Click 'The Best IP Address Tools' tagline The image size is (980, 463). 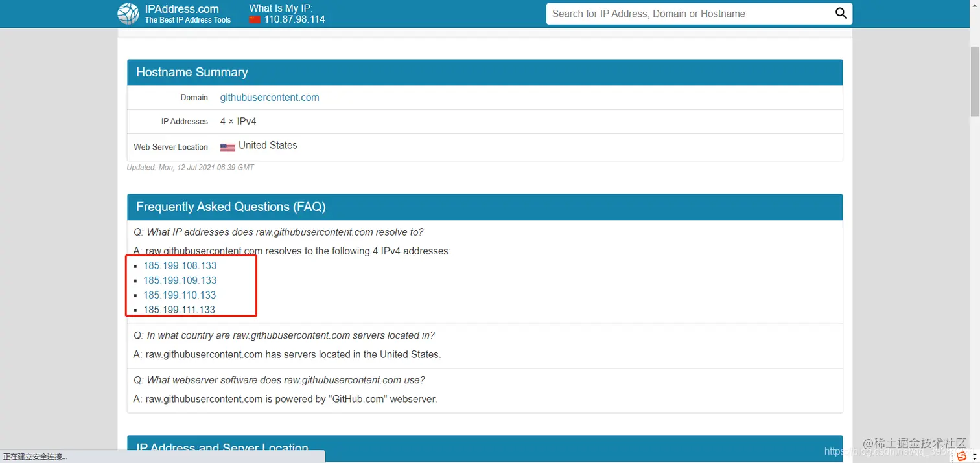(x=188, y=20)
